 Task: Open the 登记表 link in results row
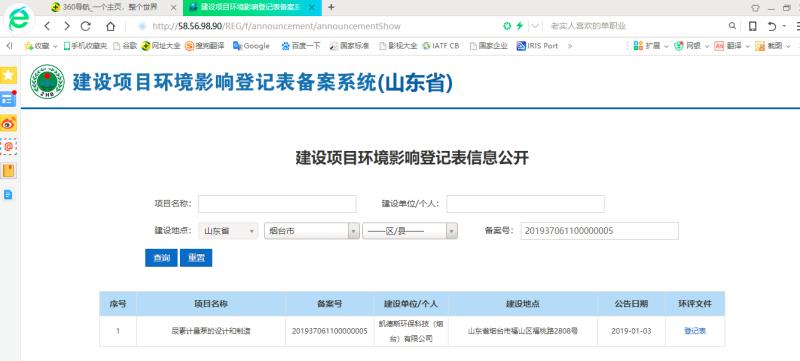[x=695, y=331]
